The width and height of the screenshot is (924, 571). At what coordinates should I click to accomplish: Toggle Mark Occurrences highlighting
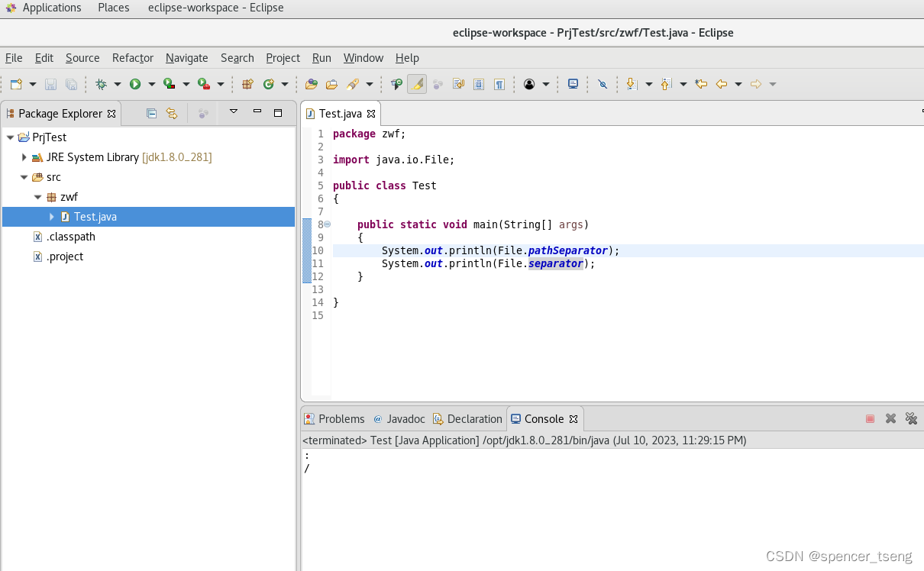pyautogui.click(x=415, y=84)
